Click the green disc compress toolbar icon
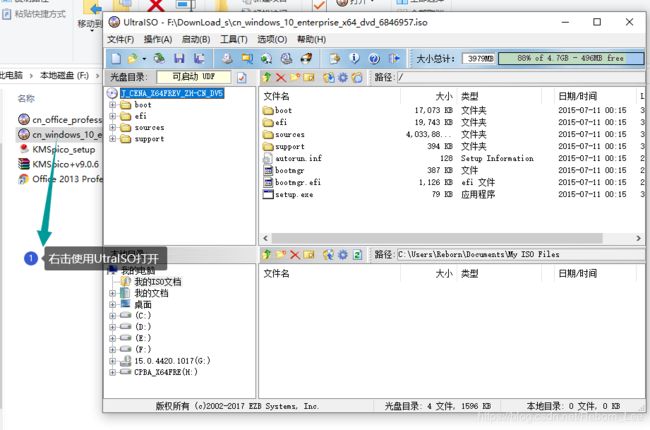650x430 pixels. pos(266,58)
